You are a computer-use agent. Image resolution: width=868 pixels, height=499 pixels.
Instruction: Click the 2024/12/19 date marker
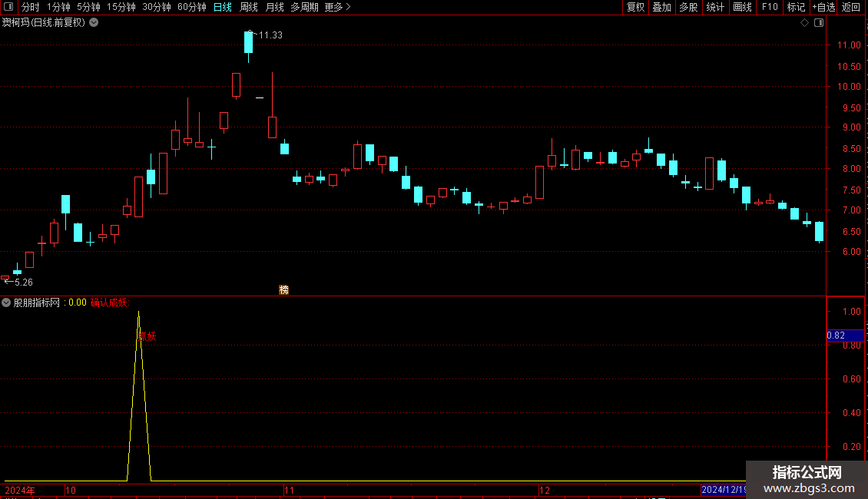(x=723, y=490)
